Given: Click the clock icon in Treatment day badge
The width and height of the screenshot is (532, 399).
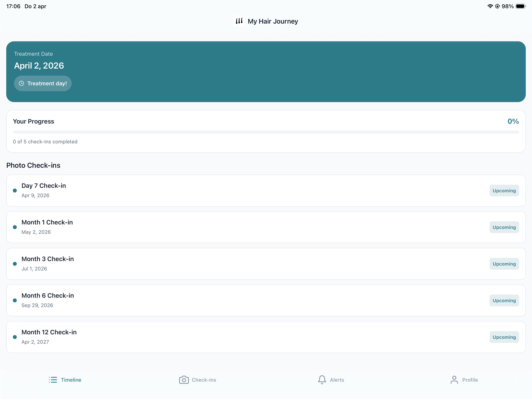Looking at the screenshot, I should 21,83.
